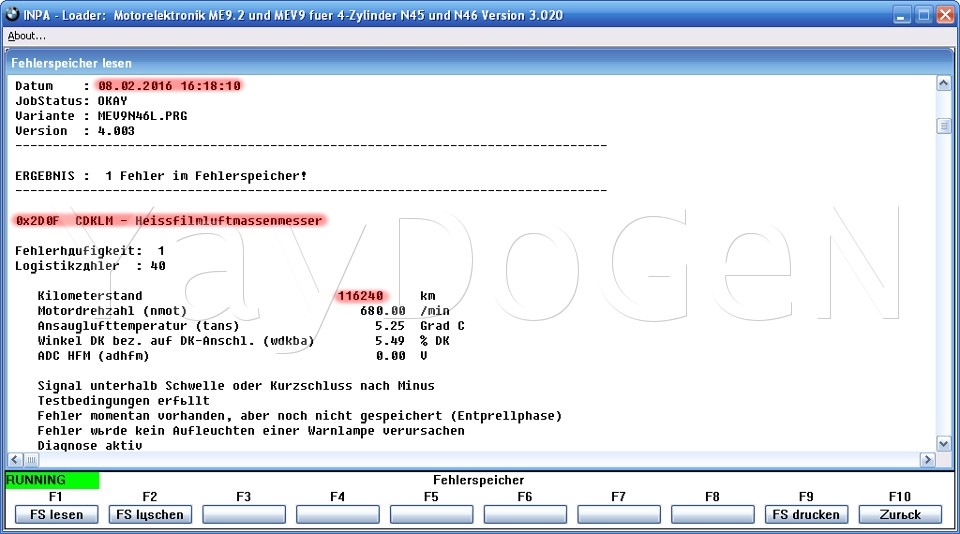
Task: Click the blank F7 button
Action: [x=618, y=514]
